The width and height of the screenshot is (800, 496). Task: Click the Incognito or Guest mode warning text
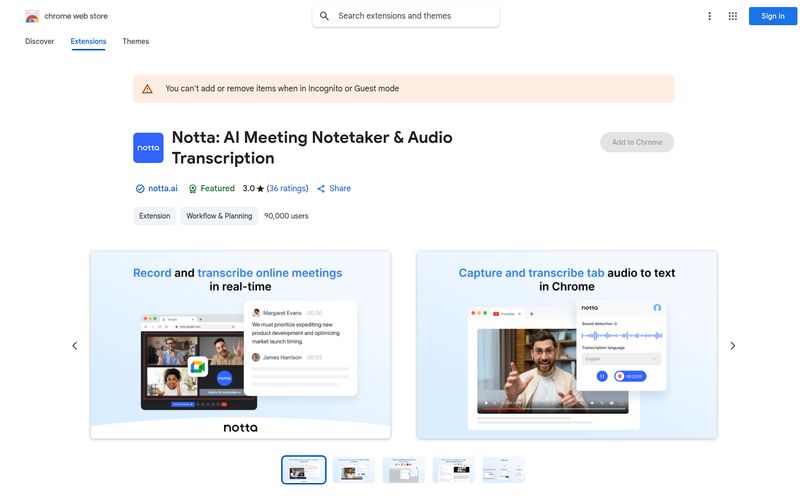point(282,88)
